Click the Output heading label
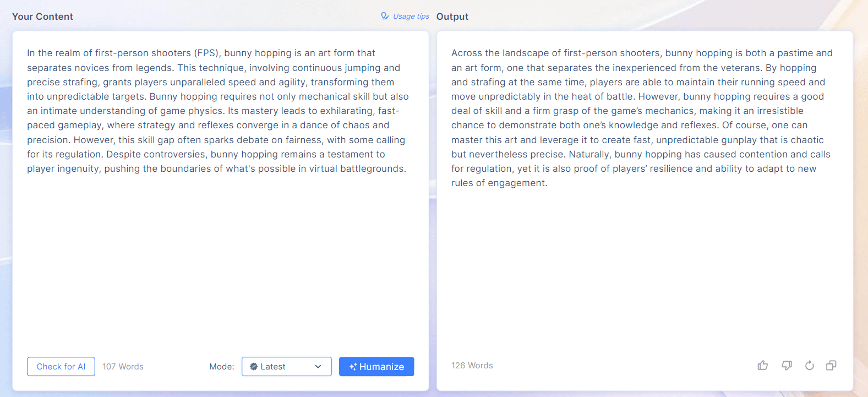The width and height of the screenshot is (868, 397). [x=452, y=17]
